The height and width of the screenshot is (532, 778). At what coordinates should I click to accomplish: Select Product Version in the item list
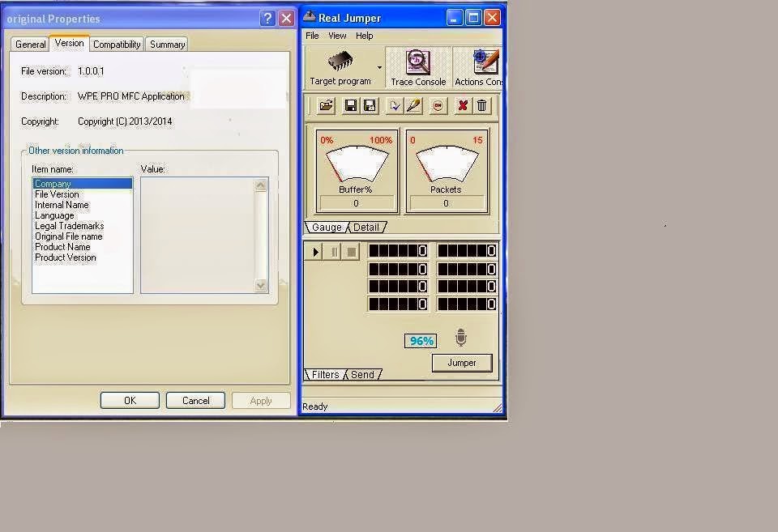pyautogui.click(x=83, y=257)
